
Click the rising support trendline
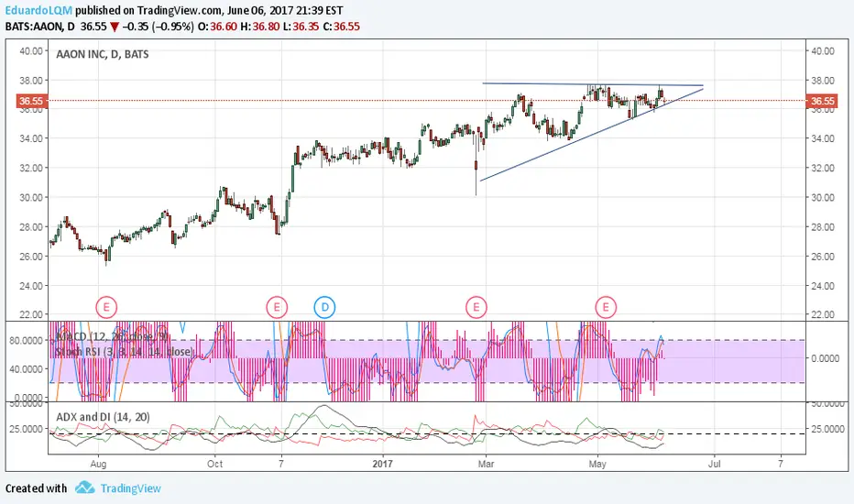(592, 134)
